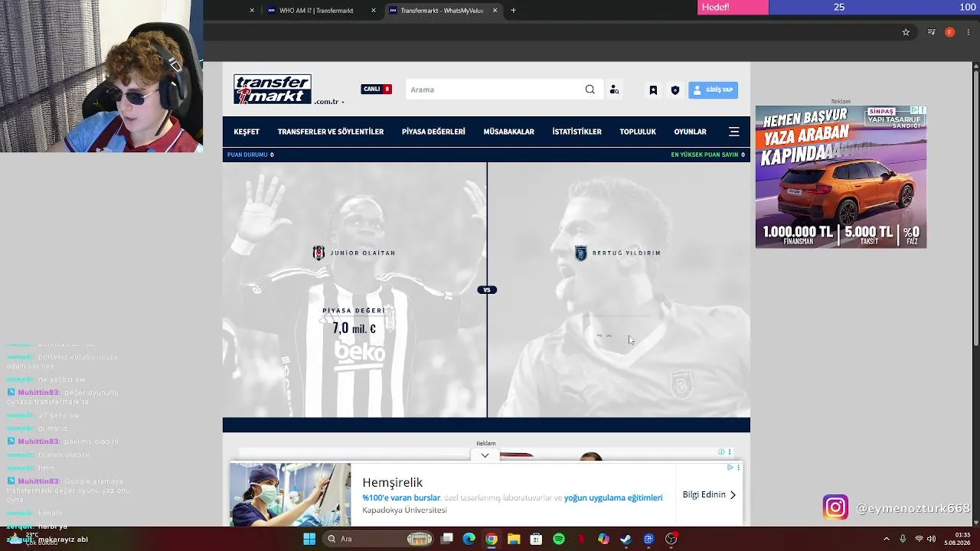
Task: Click the Bilgi Edinin ad link
Action: click(x=709, y=494)
